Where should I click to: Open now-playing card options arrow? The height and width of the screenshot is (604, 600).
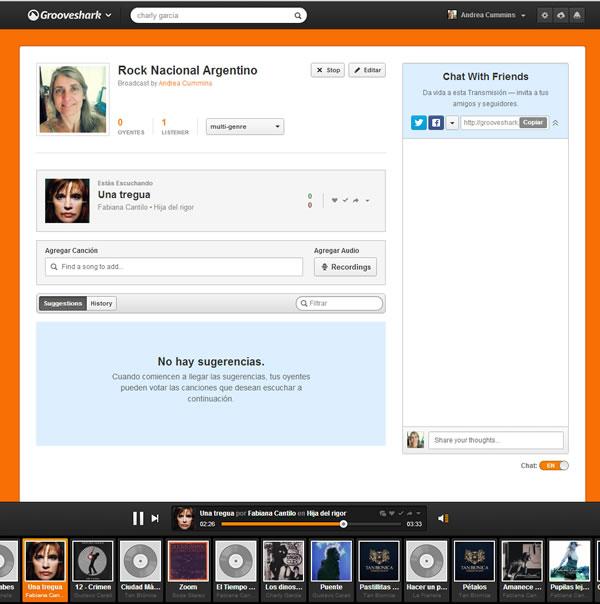pyautogui.click(x=367, y=201)
